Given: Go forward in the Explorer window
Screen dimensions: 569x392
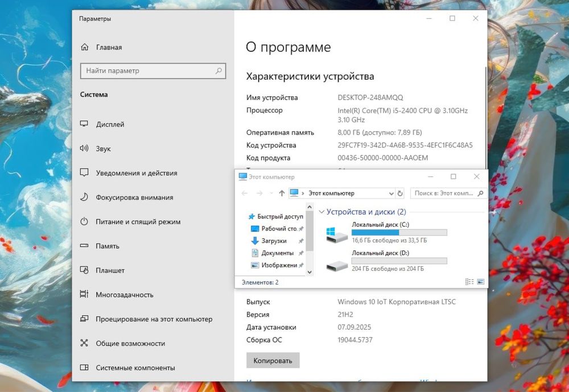Looking at the screenshot, I should tap(259, 193).
